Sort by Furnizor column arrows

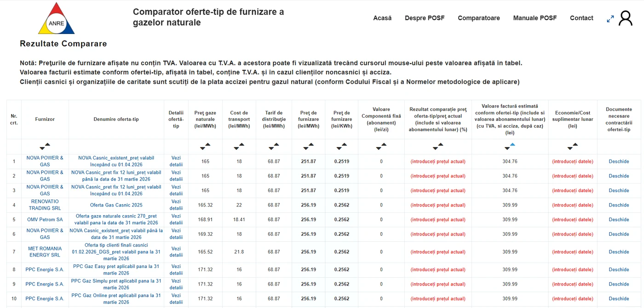45,147
